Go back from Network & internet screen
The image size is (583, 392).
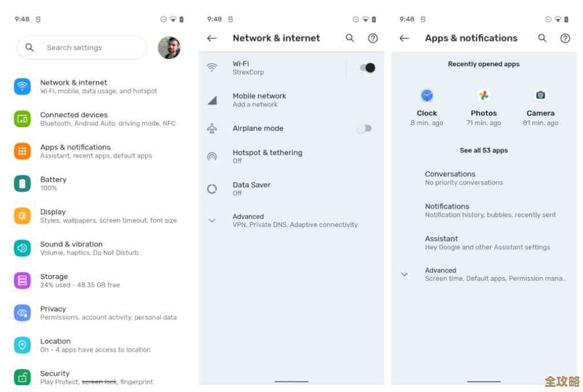[x=212, y=38]
